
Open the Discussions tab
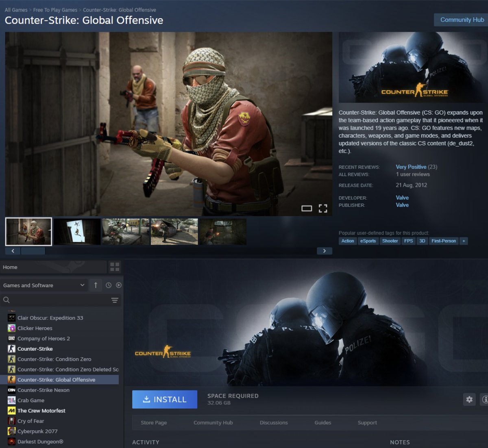click(274, 422)
